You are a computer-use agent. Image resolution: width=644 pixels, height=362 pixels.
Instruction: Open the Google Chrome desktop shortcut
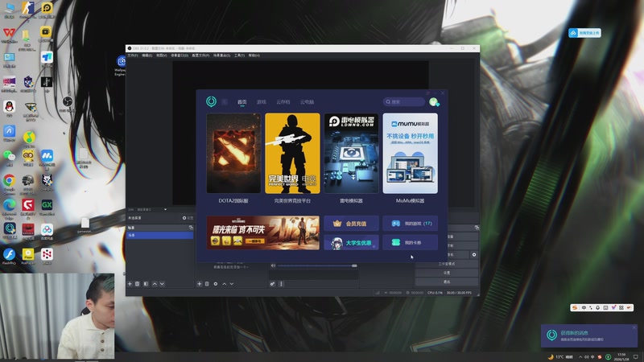(9, 183)
